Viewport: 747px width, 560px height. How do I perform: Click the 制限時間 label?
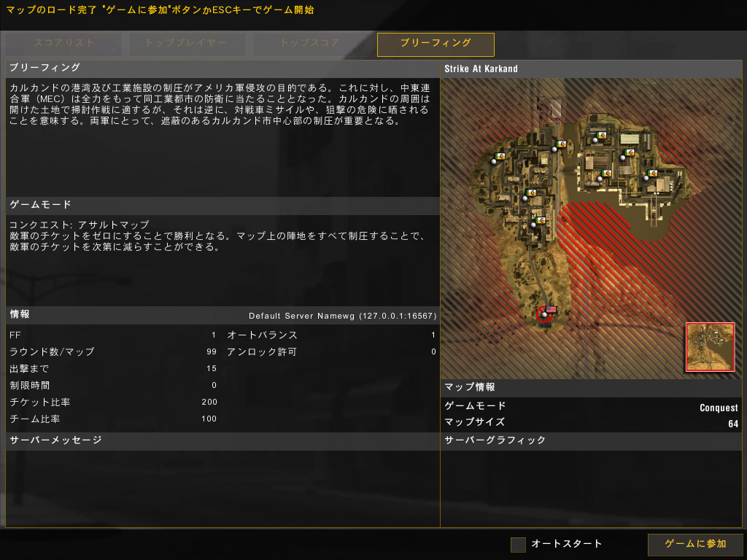29,385
